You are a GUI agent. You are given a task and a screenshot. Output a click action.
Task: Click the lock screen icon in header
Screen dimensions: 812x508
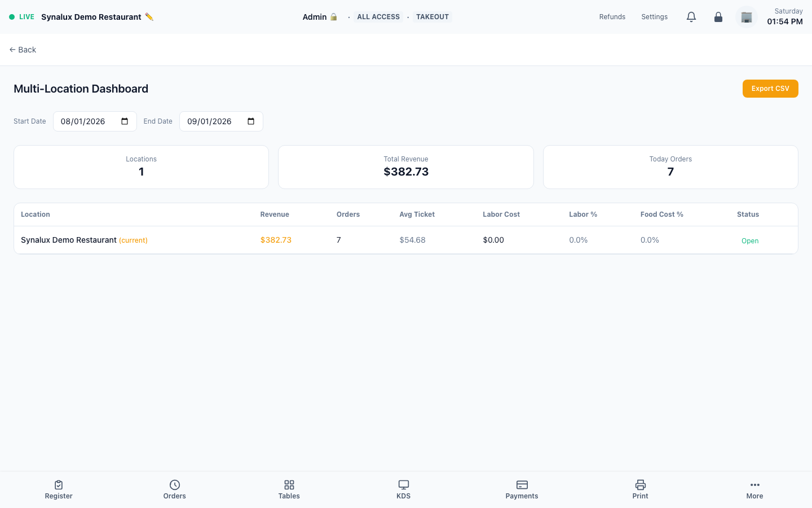pos(718,17)
